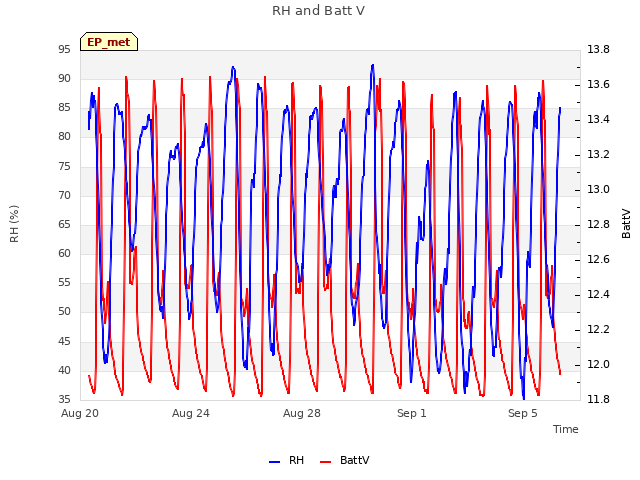Click the 'Time' x-axis label
640x480 pixels.
tap(566, 429)
